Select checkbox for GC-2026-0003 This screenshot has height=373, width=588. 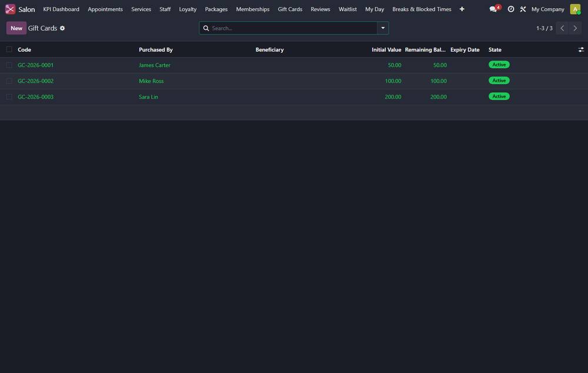pyautogui.click(x=9, y=96)
